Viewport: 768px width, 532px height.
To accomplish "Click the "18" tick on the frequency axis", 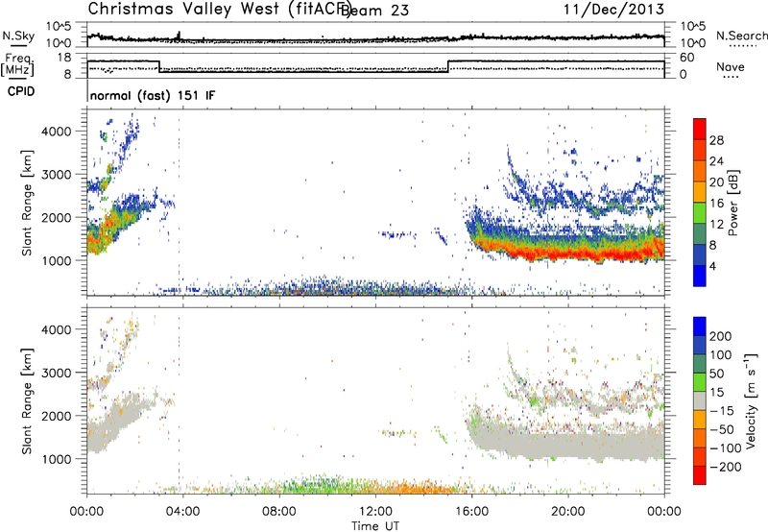I will point(64,58).
